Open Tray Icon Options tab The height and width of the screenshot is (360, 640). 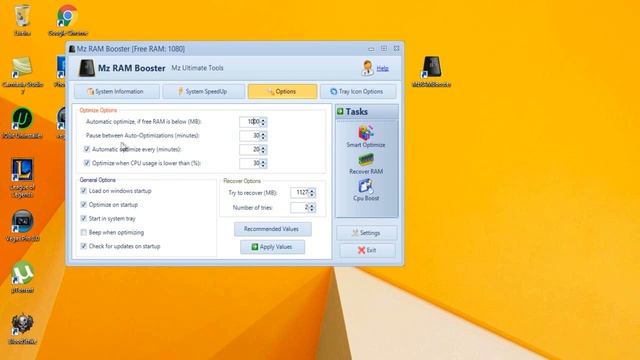click(358, 91)
